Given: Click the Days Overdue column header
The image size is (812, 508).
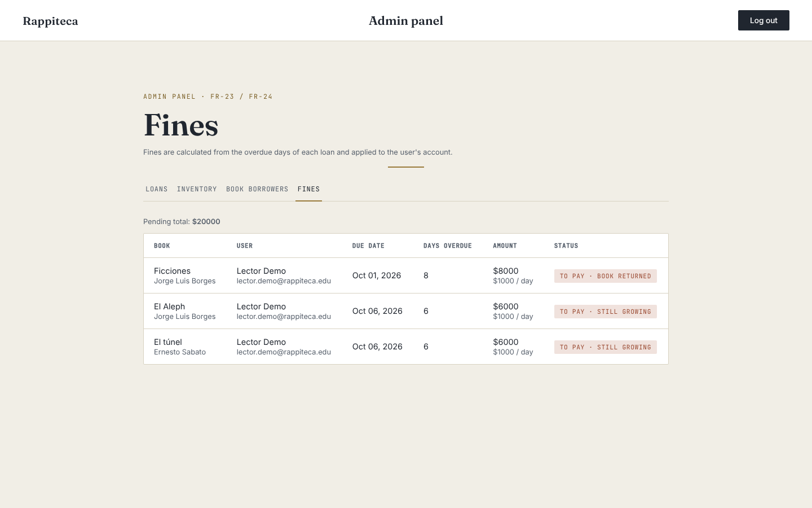Looking at the screenshot, I should coord(448,246).
